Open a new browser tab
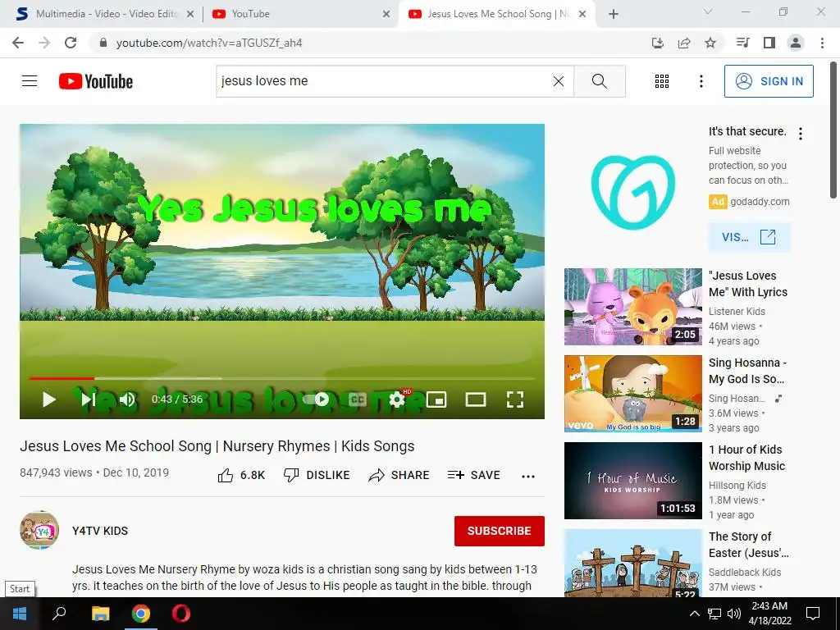The width and height of the screenshot is (840, 630). 614,15
